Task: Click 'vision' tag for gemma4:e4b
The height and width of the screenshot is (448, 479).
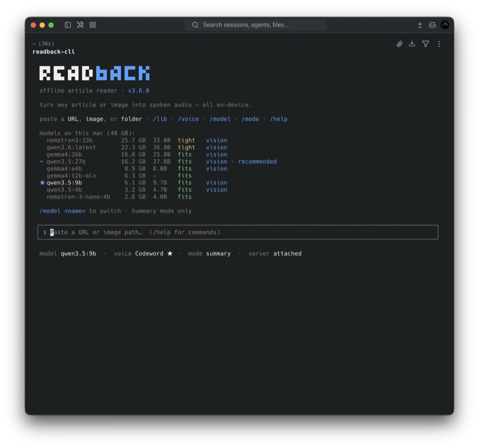Action: tap(216, 168)
